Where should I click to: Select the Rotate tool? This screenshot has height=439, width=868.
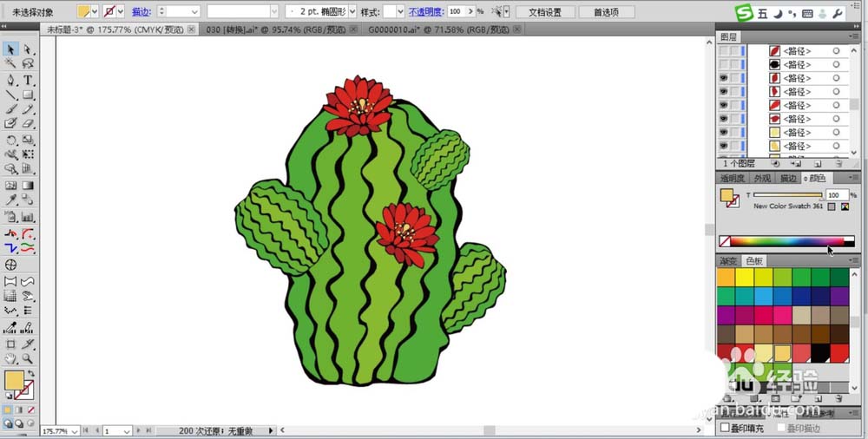(10, 140)
